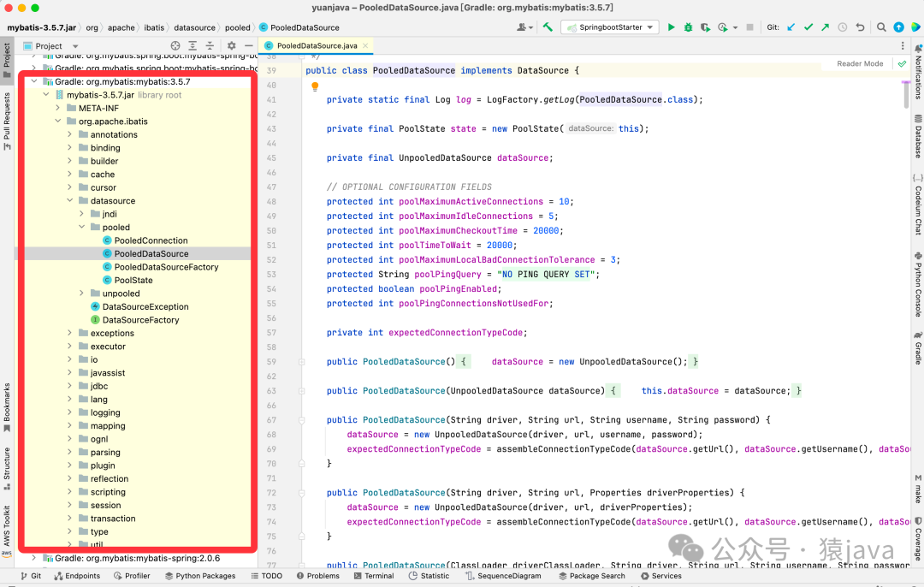The width and height of the screenshot is (924, 587).
Task: Open Database side tool window
Action: pos(917,137)
